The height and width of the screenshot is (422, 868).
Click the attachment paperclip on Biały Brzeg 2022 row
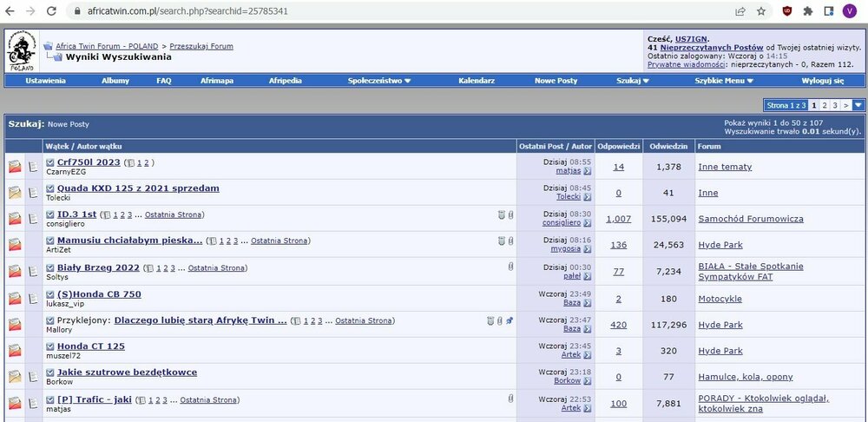click(x=510, y=267)
